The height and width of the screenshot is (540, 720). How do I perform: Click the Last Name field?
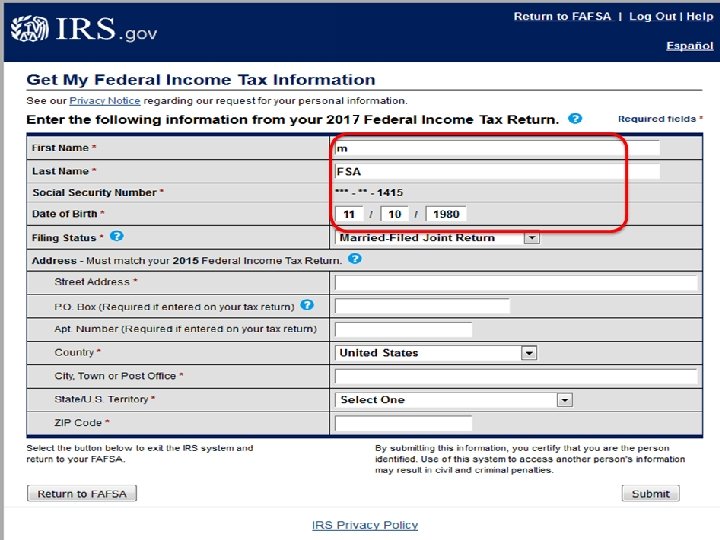pos(497,171)
